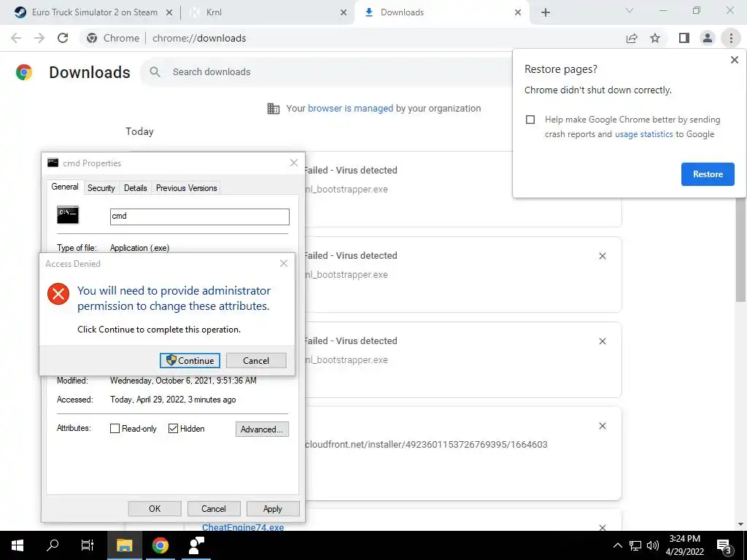This screenshot has height=560, width=747.
Task: Close the Krnl tab
Action: (344, 12)
